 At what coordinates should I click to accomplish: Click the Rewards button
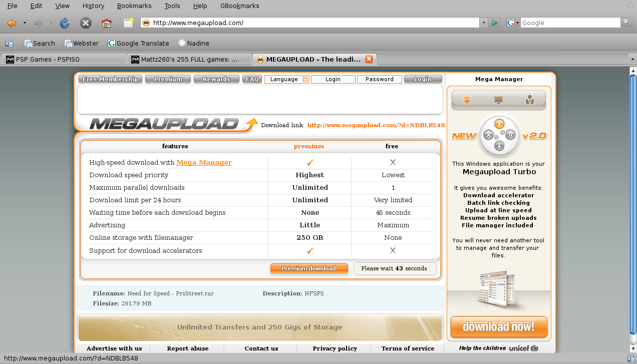[216, 79]
